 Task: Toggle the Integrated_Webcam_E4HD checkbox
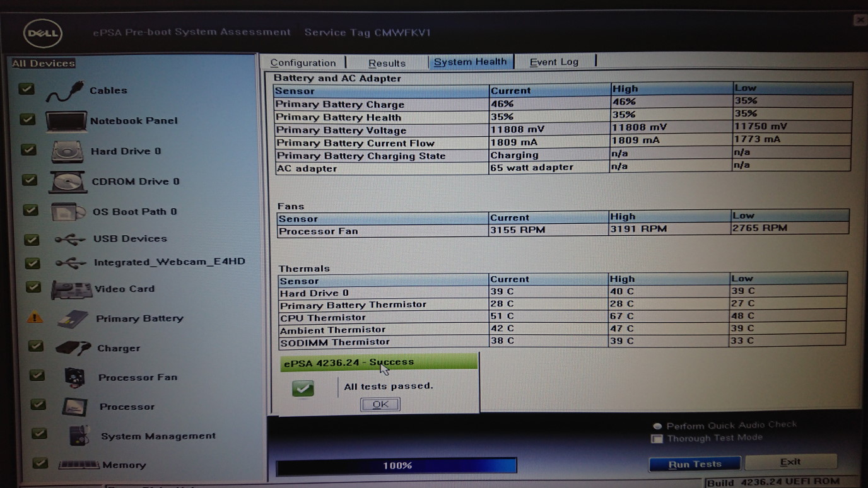pos(32,264)
